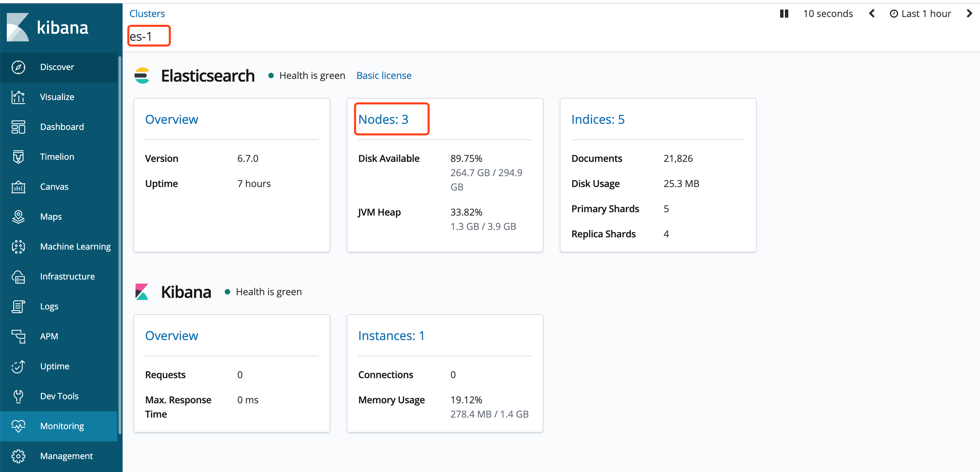Open Machine Learning
Viewport: 980px width, 472px height.
tap(75, 246)
